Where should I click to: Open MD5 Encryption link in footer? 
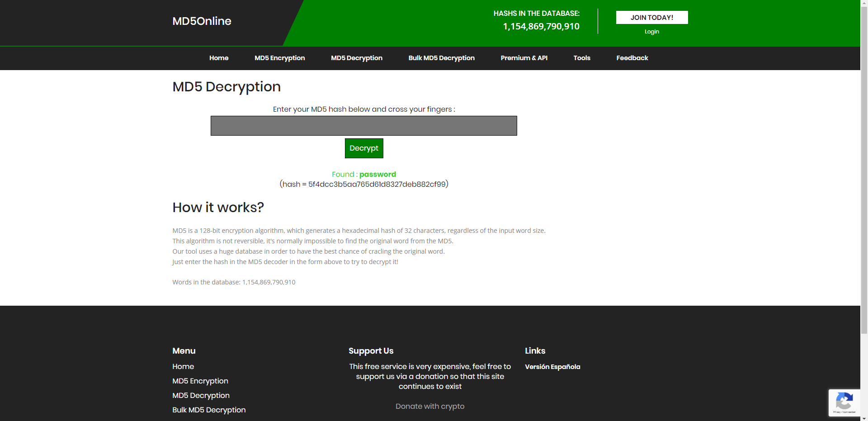pyautogui.click(x=200, y=381)
